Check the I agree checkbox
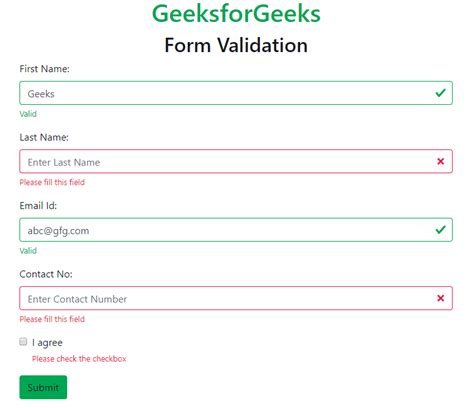The image size is (474, 408). [x=23, y=342]
